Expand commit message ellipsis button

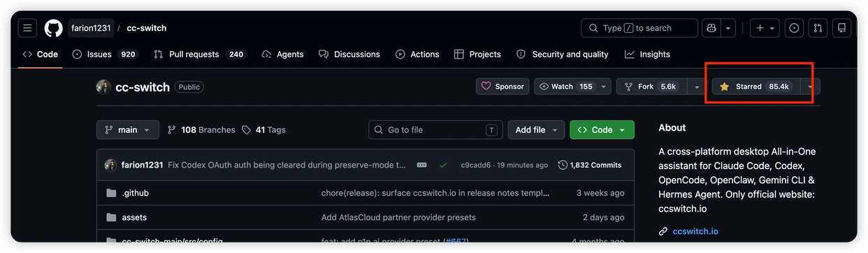pos(421,165)
